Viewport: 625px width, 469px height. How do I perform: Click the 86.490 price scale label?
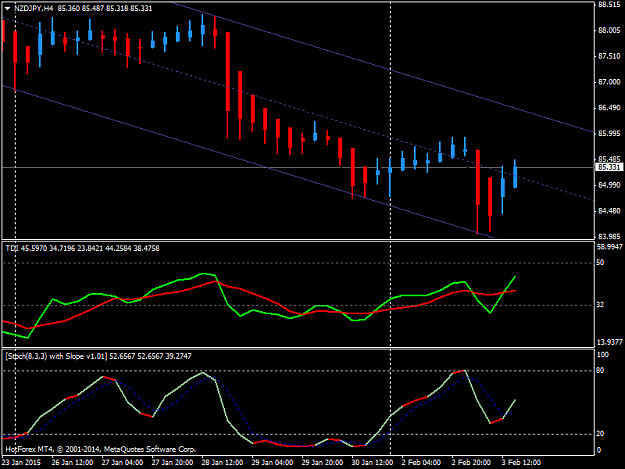coord(609,108)
